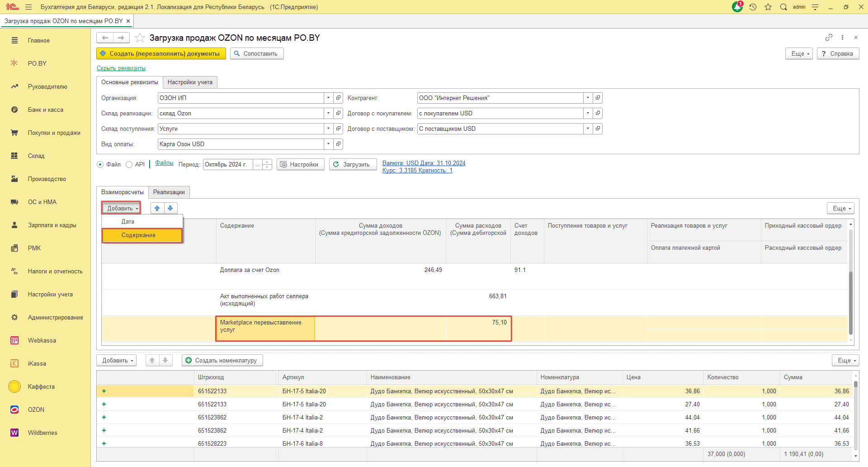The image size is (868, 467).
Task: Click Создать номенклатуру button
Action: pyautogui.click(x=222, y=360)
